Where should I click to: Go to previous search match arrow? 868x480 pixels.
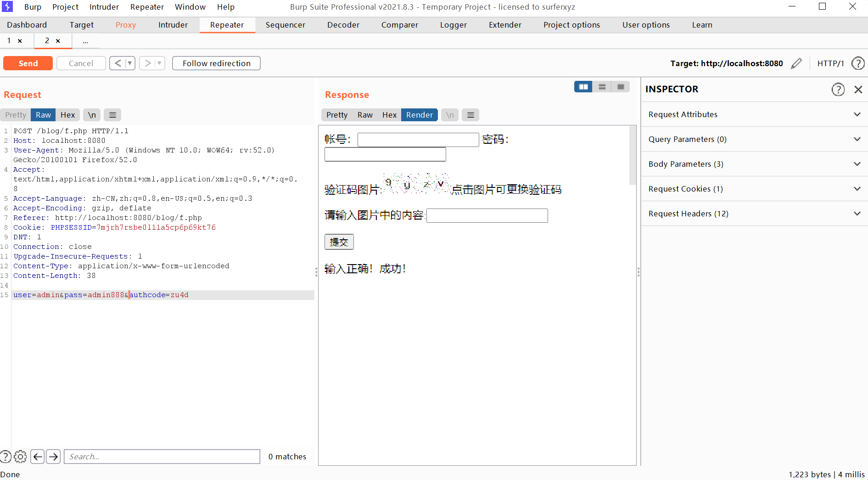[38, 457]
